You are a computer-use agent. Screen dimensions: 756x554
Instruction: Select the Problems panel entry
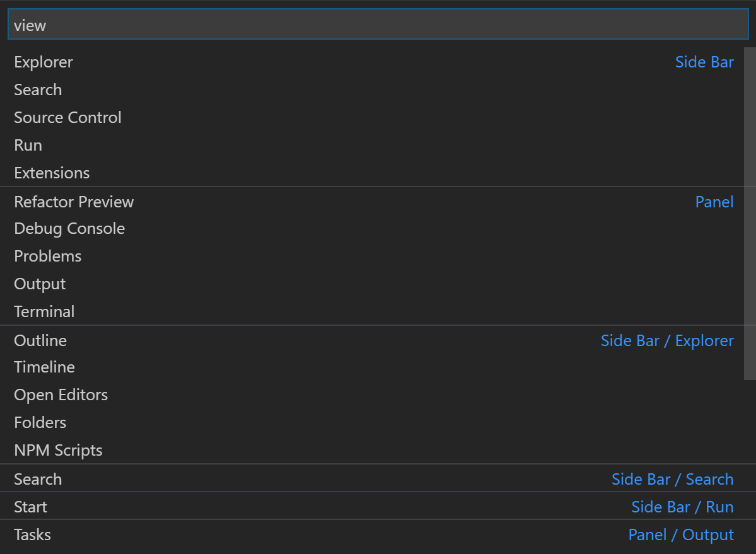pyautogui.click(x=48, y=256)
